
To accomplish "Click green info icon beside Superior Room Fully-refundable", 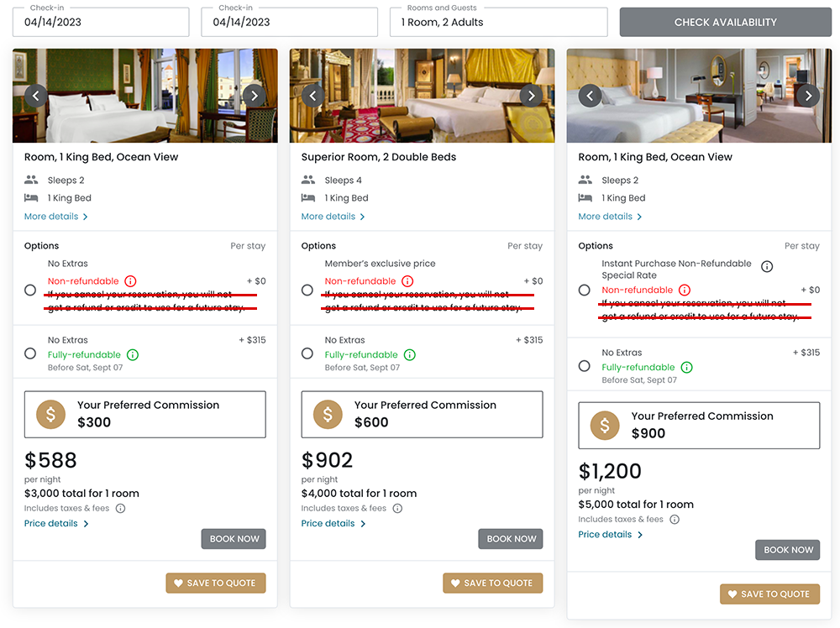I will coord(409,354).
